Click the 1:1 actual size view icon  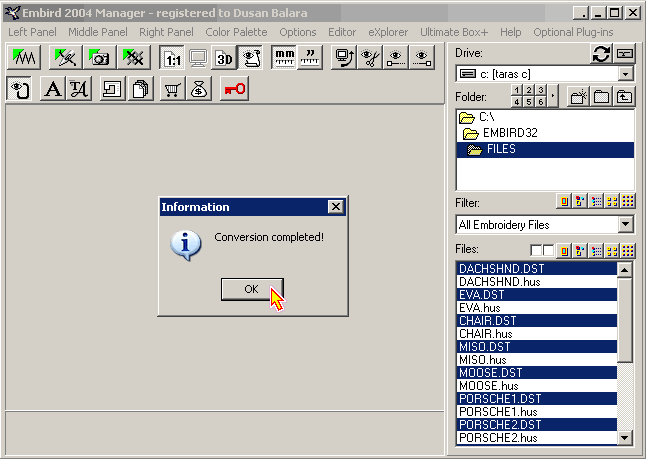click(172, 58)
